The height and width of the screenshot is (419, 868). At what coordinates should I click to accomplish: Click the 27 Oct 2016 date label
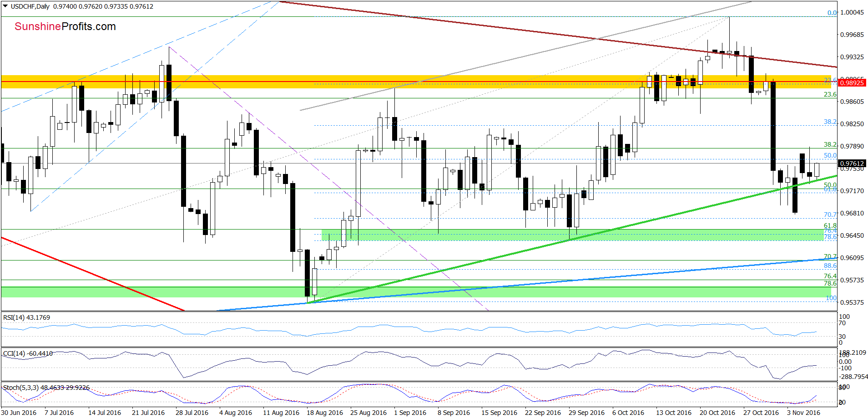click(x=761, y=413)
